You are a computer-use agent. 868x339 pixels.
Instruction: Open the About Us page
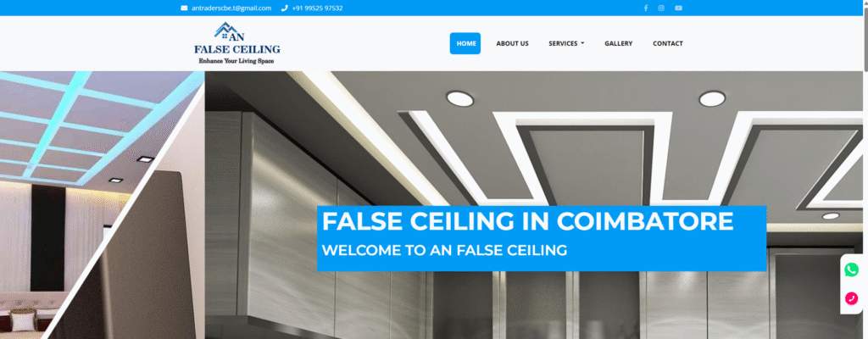[x=512, y=43]
